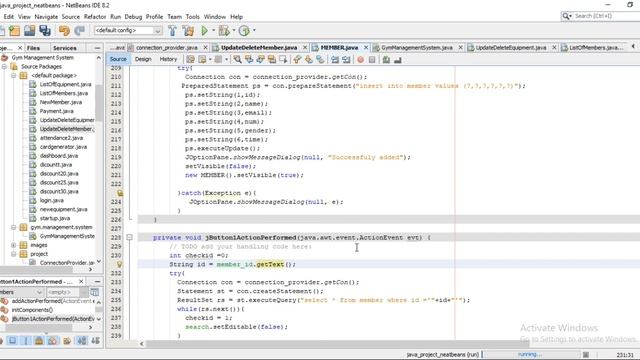Click the Save All toolbar icon
This screenshot has height=360, width=640.
(45, 31)
